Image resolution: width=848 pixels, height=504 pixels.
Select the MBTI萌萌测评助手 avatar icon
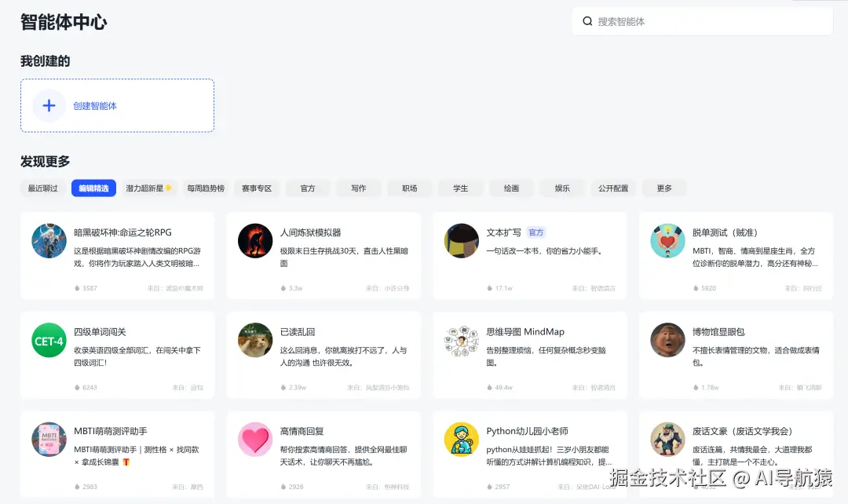pyautogui.click(x=49, y=440)
